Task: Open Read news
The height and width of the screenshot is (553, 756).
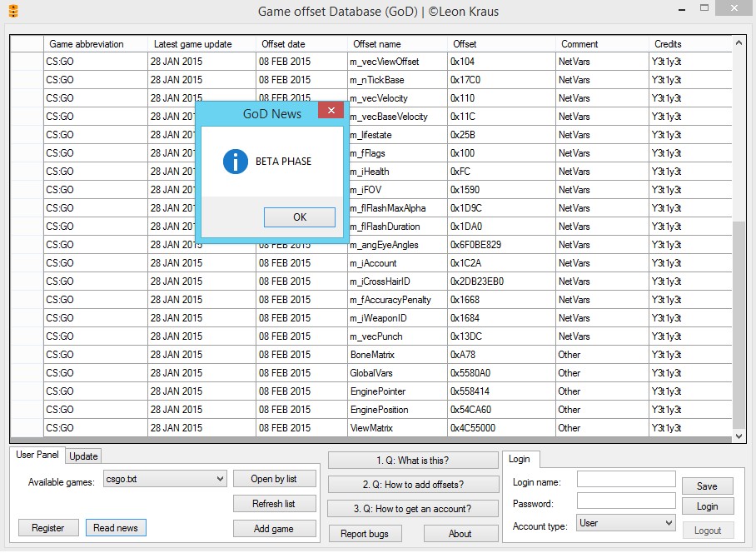Action: [x=116, y=528]
